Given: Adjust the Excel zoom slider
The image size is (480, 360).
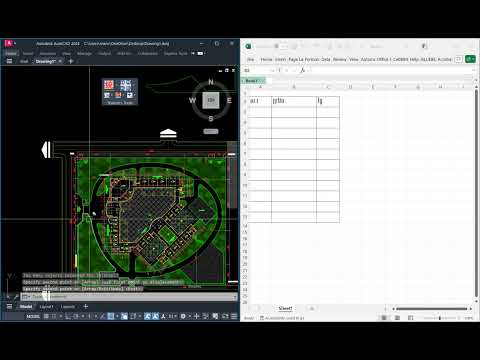Looking at the screenshot, I should pos(440,318).
